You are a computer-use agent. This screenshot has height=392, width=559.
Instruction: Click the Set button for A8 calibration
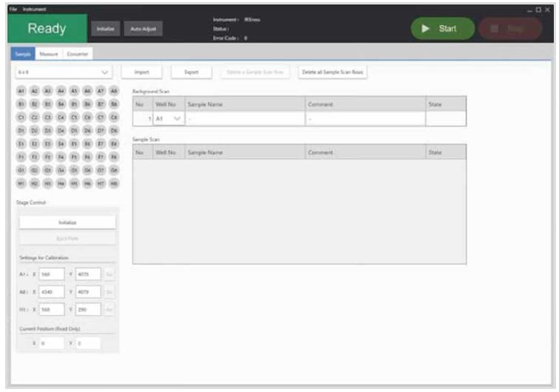click(109, 292)
